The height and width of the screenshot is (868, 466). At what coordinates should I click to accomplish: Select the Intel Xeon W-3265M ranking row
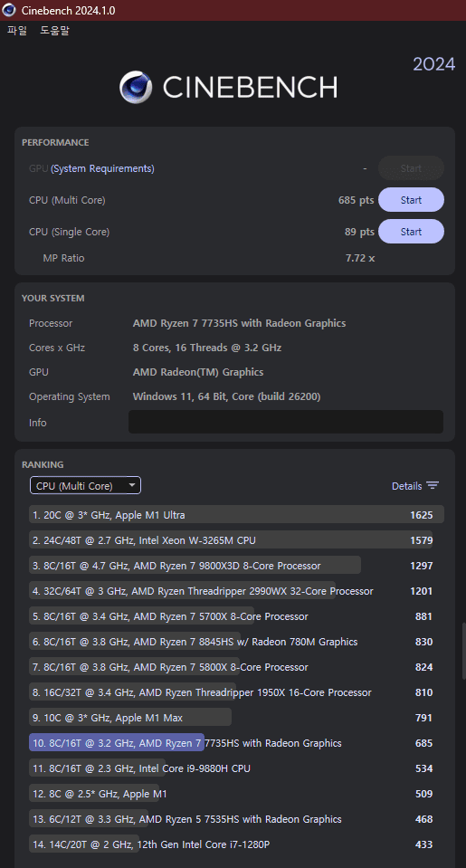tap(236, 540)
